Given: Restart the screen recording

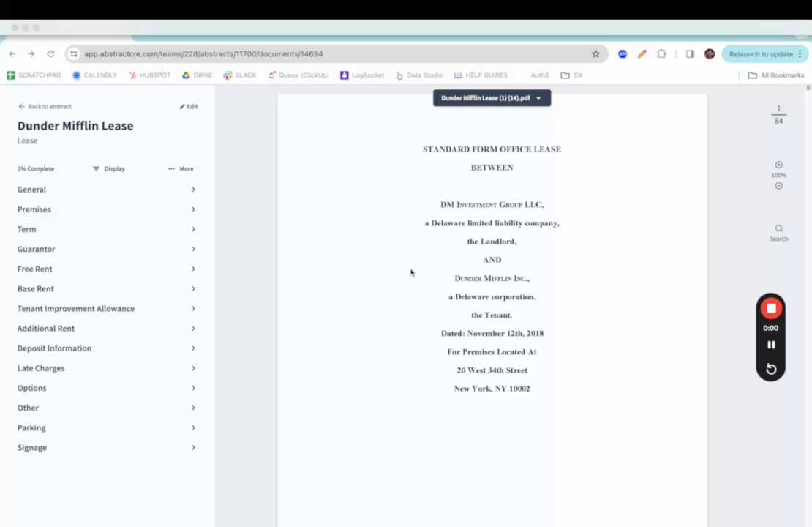Looking at the screenshot, I should pos(770,369).
